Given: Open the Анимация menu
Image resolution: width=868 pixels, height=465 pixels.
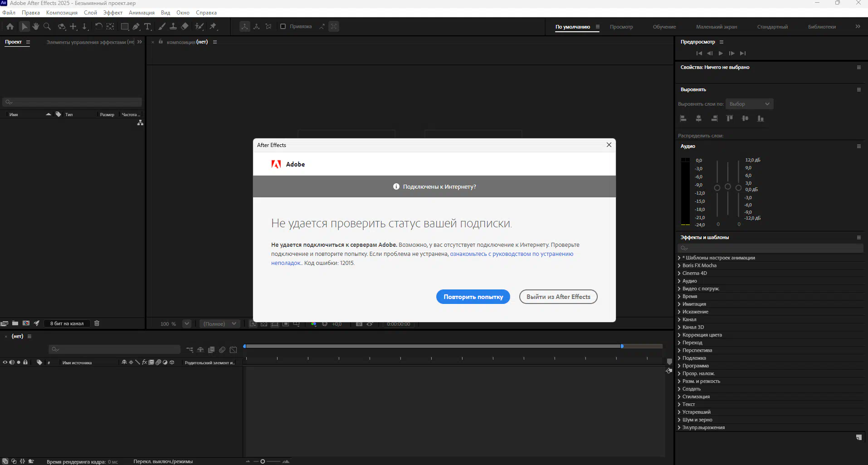Looking at the screenshot, I should point(141,13).
